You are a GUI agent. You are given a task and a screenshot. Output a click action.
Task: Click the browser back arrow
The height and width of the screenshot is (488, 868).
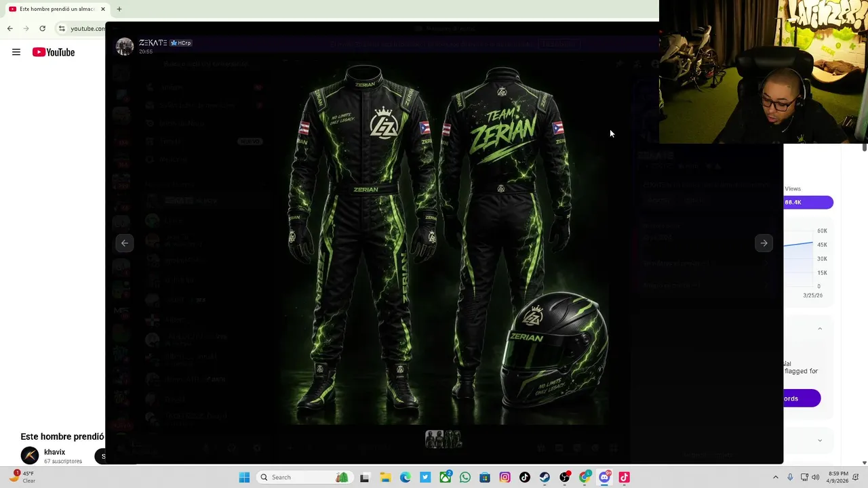[9, 28]
